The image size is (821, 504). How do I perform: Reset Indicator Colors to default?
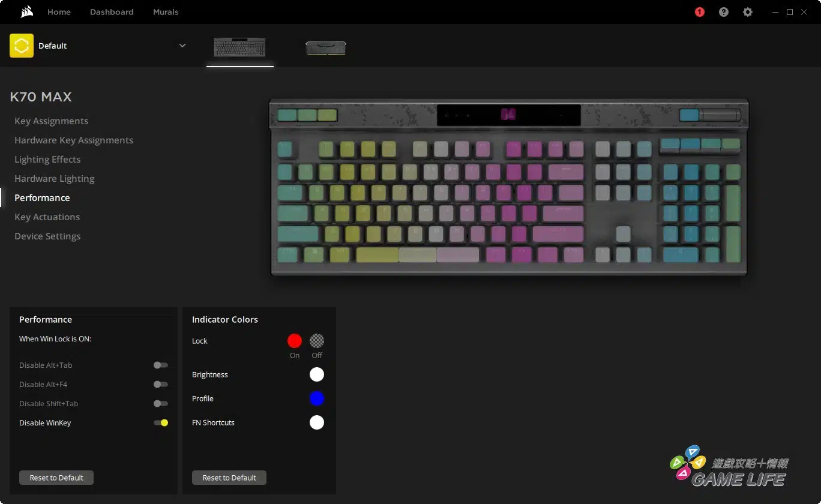[x=229, y=478]
